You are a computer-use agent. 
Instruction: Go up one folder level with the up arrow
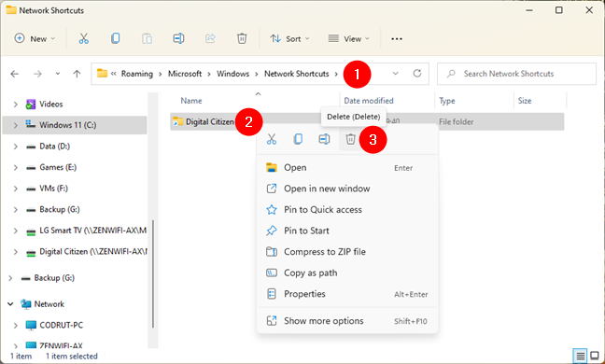coord(77,74)
